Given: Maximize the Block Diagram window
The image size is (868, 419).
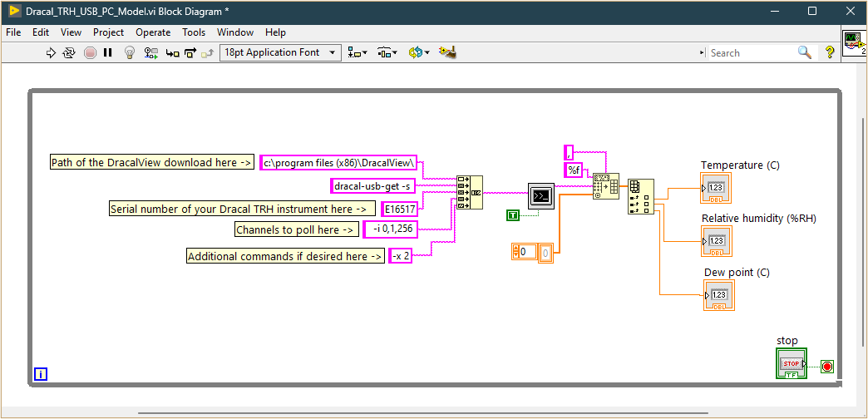Looking at the screenshot, I should pyautogui.click(x=812, y=11).
